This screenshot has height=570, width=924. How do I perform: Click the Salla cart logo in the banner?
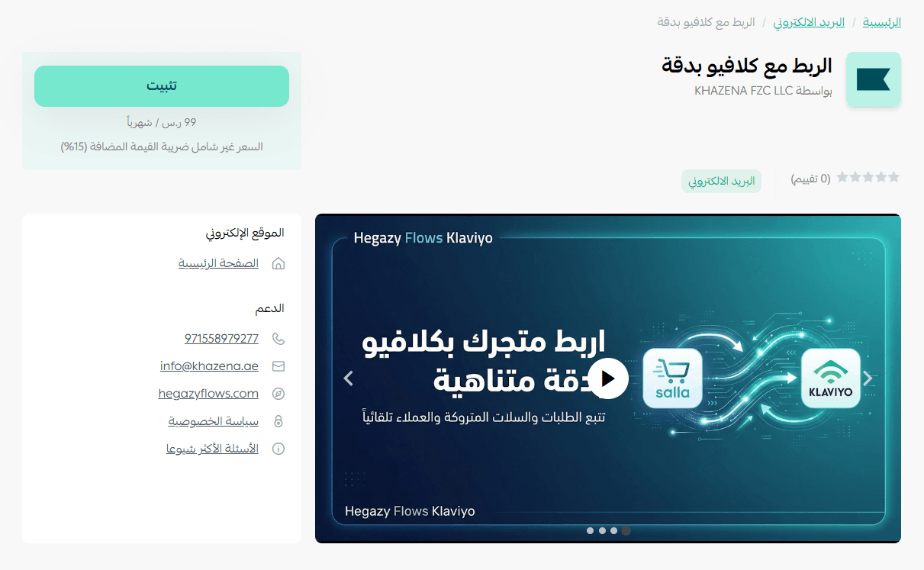click(x=672, y=378)
